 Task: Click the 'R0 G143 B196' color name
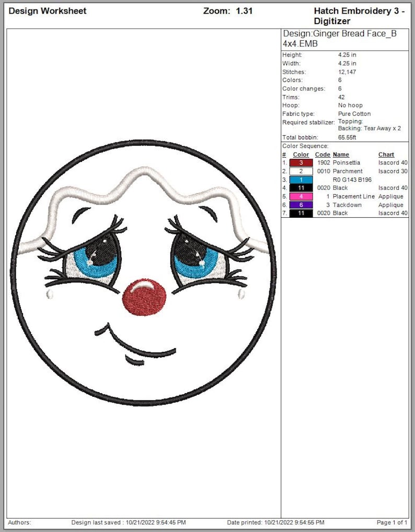point(352,180)
